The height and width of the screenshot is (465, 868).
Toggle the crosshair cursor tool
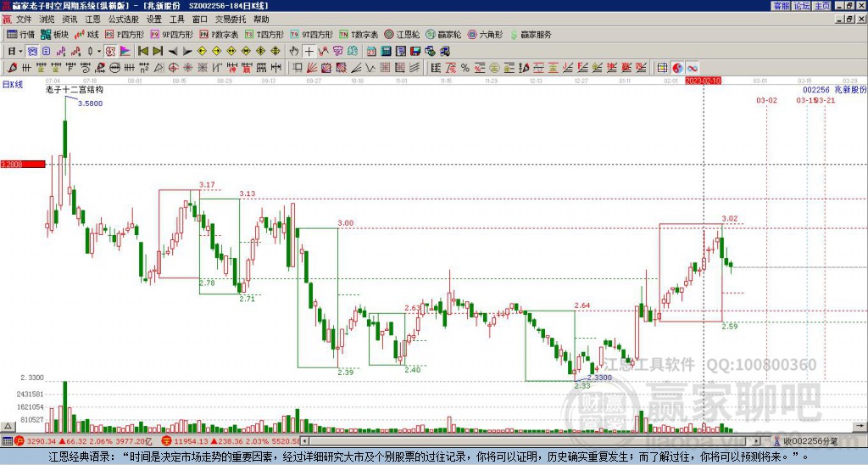click(x=309, y=51)
